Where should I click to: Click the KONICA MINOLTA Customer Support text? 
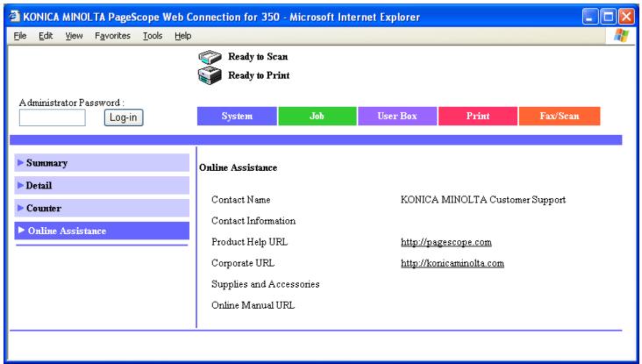pyautogui.click(x=483, y=200)
